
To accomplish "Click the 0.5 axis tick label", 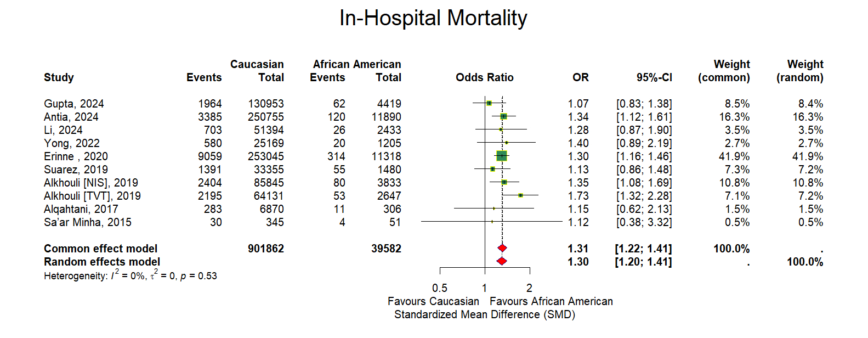I will [x=440, y=288].
